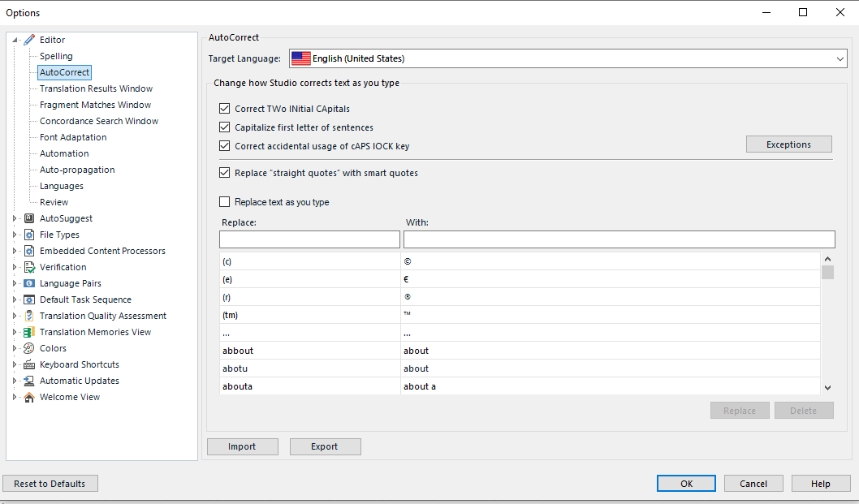
Task: Click the Welcome View home icon
Action: [30, 397]
